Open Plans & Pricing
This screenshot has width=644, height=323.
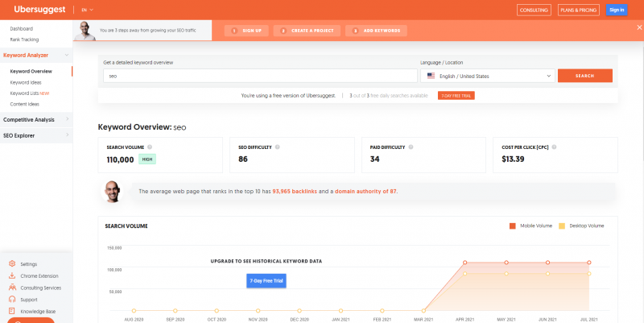[x=578, y=10]
